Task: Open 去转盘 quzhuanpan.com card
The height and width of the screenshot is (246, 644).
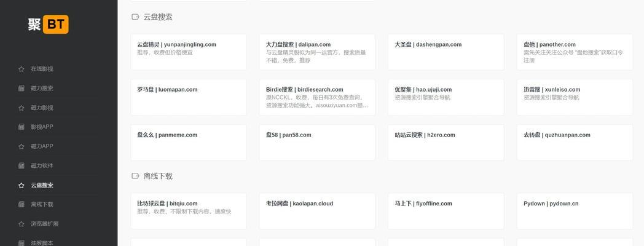Action: [575, 142]
